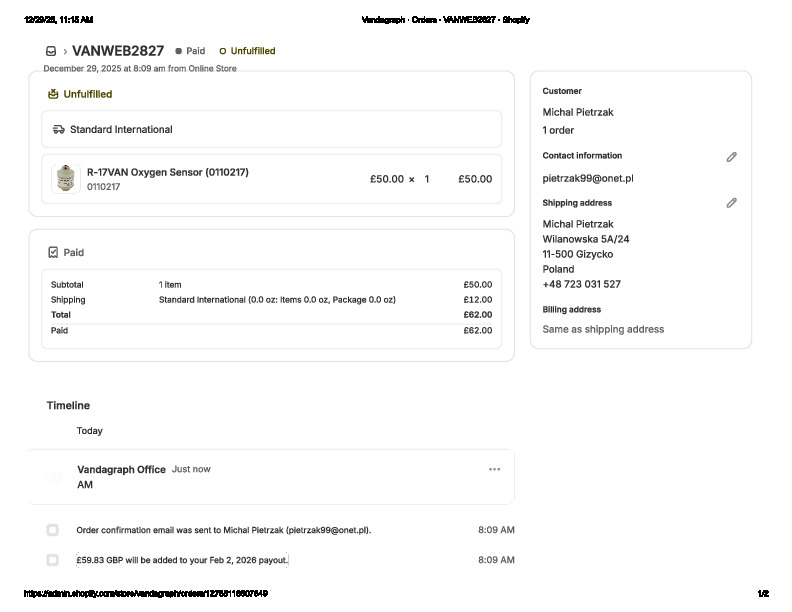
Task: Open the R-17VAN Oxygen Sensor (0110217) product link
Action: (167, 172)
